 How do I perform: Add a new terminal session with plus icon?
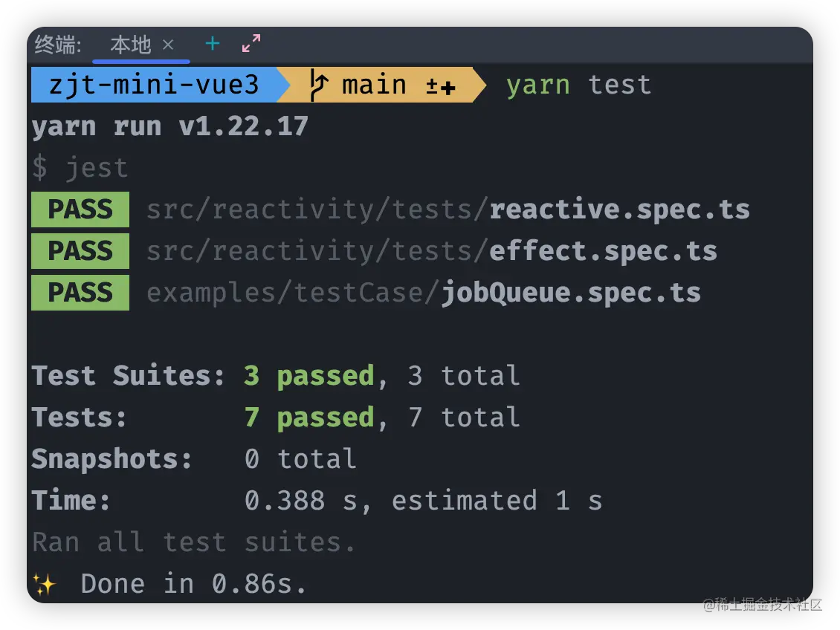(x=213, y=43)
